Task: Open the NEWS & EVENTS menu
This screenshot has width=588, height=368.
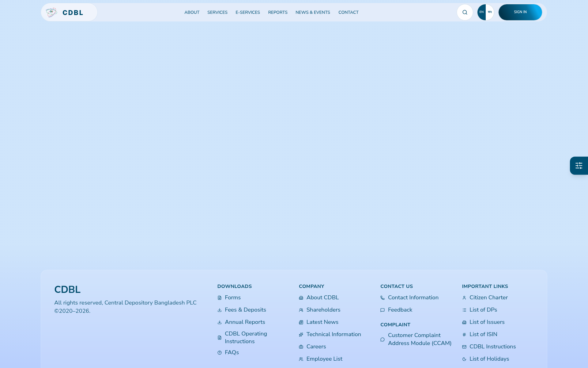Action: [x=313, y=12]
